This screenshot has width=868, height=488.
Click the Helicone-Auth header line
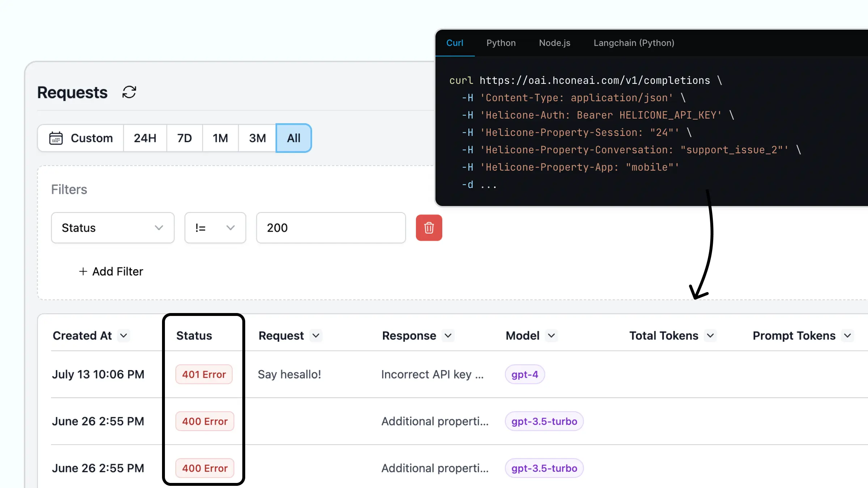pos(598,115)
